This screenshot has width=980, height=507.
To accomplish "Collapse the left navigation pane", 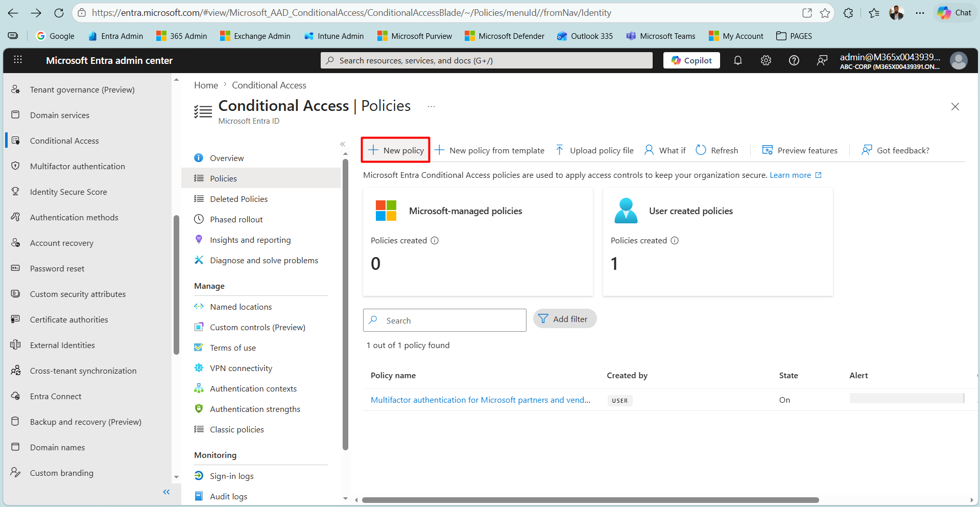I will [x=166, y=492].
